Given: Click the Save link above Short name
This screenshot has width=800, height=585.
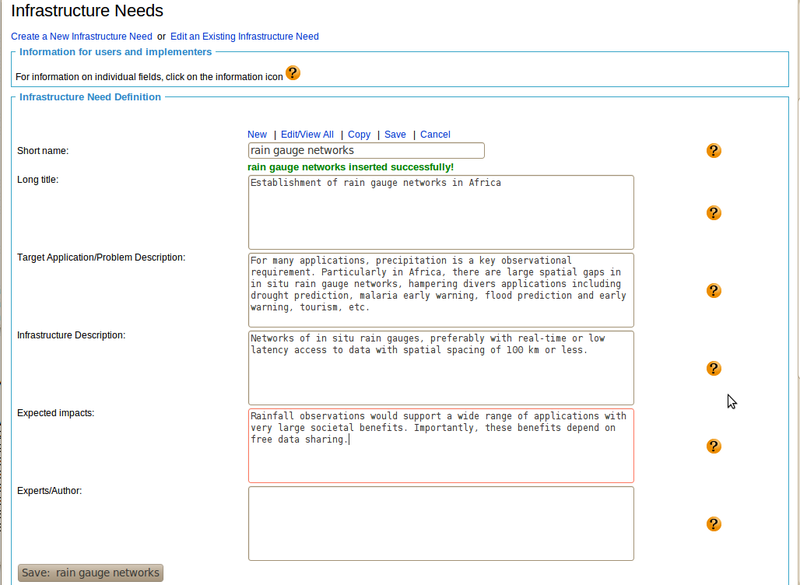Looking at the screenshot, I should point(395,134).
